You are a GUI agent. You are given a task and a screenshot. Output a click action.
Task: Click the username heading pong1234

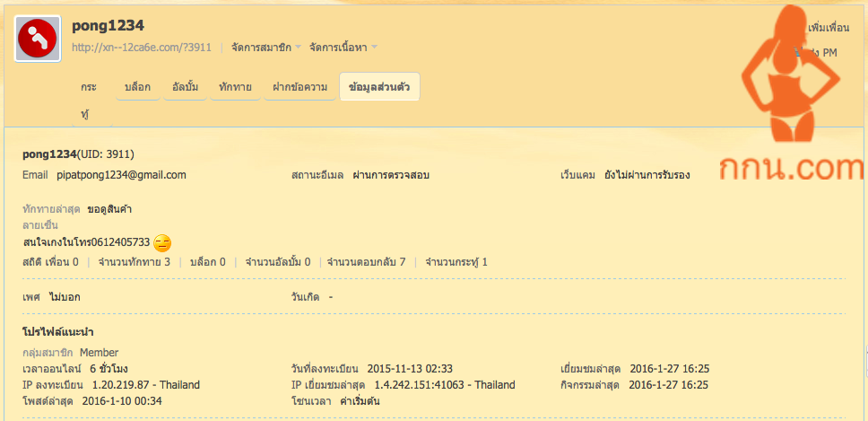tap(108, 25)
